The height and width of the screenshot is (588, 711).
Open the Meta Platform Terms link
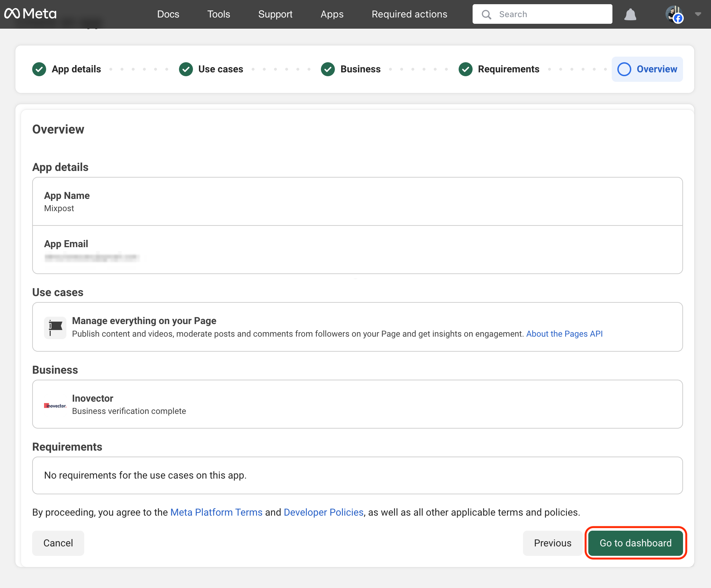[x=216, y=512]
